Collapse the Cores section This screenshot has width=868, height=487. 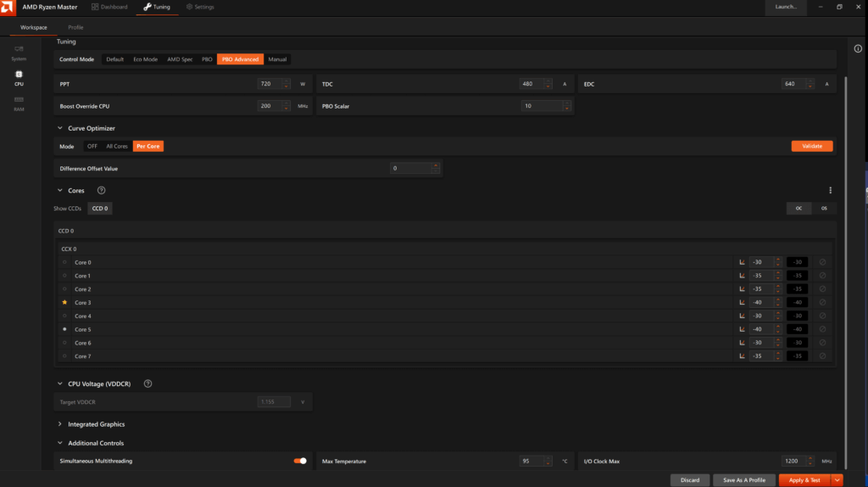(x=60, y=190)
